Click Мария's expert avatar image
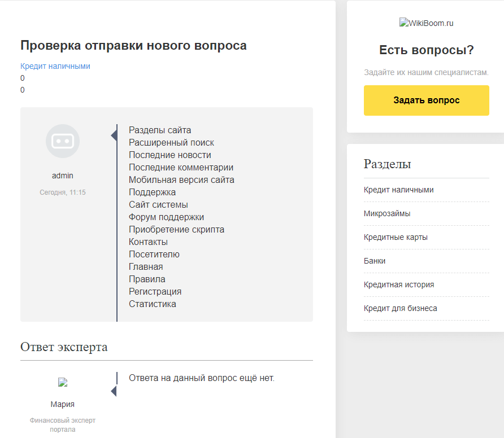The width and height of the screenshot is (504, 438). coord(63,382)
